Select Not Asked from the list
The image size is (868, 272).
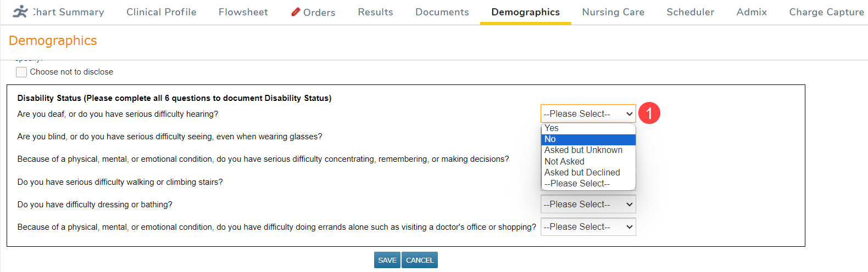[x=564, y=162]
